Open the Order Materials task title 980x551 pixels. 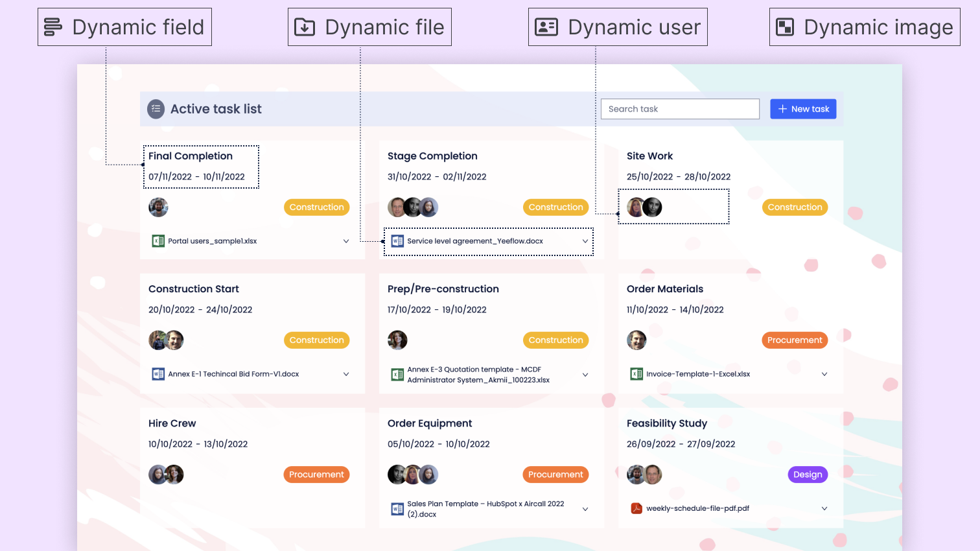click(665, 289)
